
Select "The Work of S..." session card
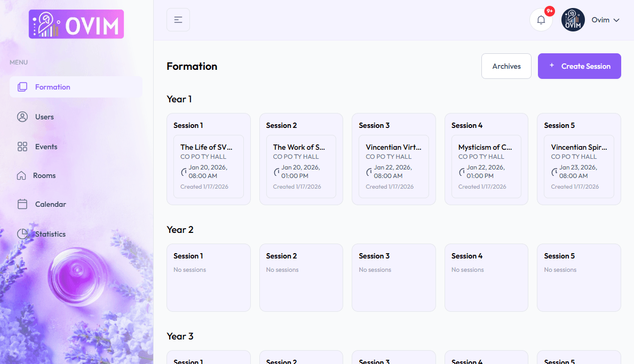pyautogui.click(x=301, y=166)
